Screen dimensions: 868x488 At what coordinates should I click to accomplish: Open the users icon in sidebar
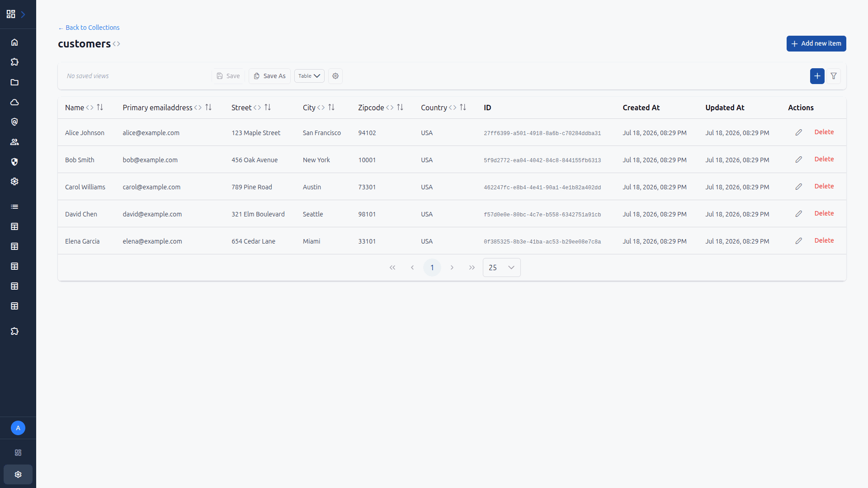tap(14, 142)
